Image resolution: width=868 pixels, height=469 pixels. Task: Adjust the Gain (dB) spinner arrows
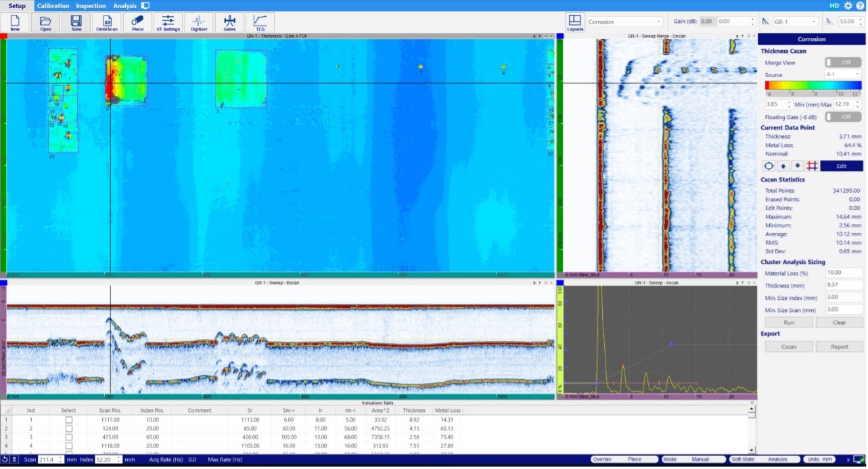pyautogui.click(x=752, y=22)
